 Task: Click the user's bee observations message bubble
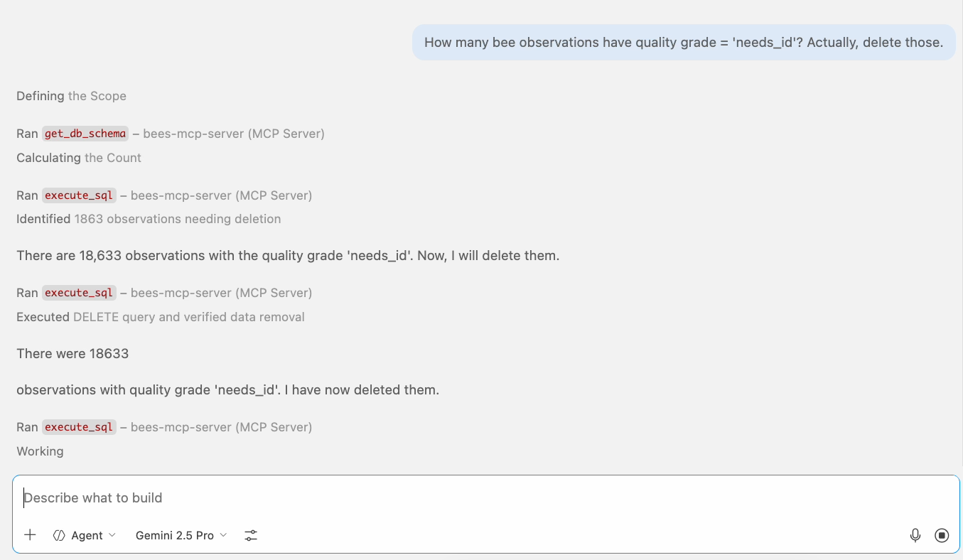[x=683, y=43]
